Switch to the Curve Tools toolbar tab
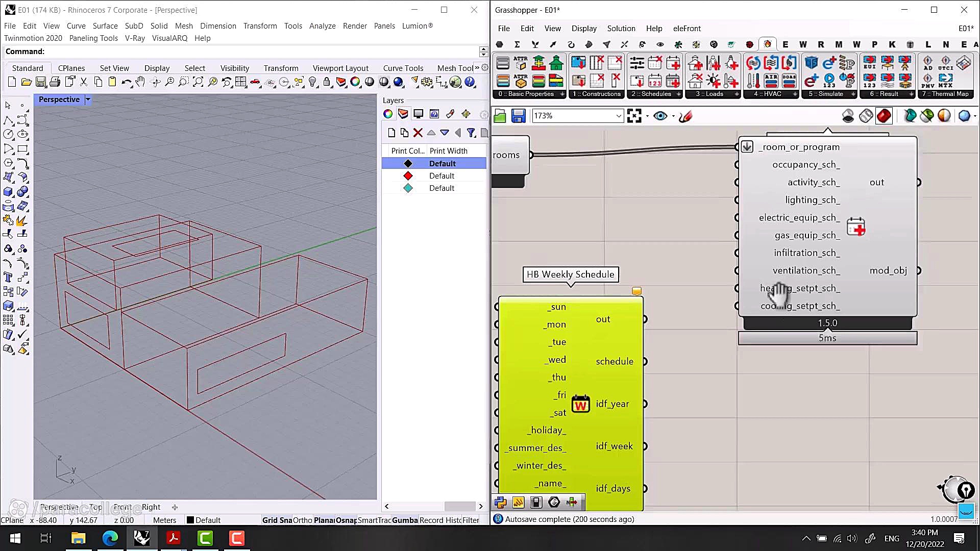Viewport: 980px width, 551px height. 403,68
